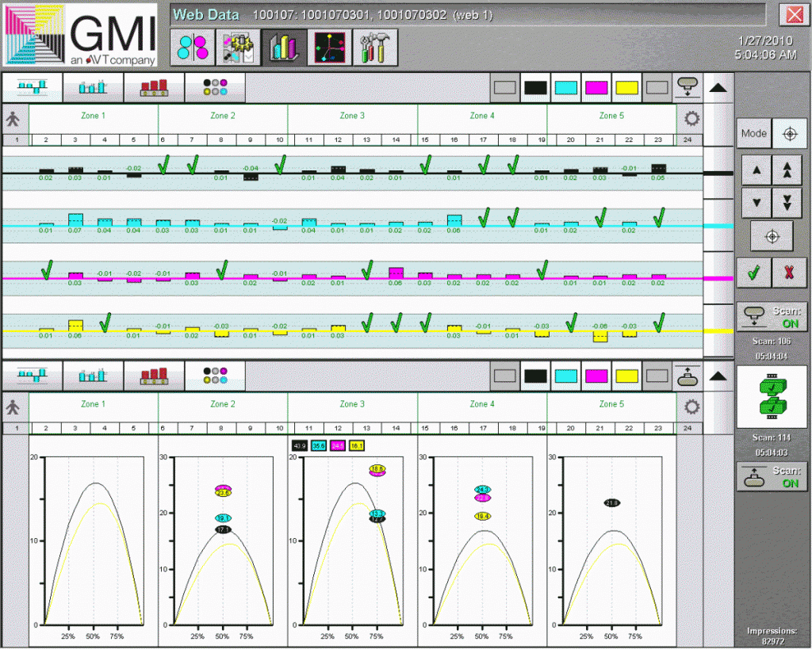Image resolution: width=812 pixels, height=649 pixels.
Task: Toggle black ink swatch in lower panel
Action: tap(535, 376)
